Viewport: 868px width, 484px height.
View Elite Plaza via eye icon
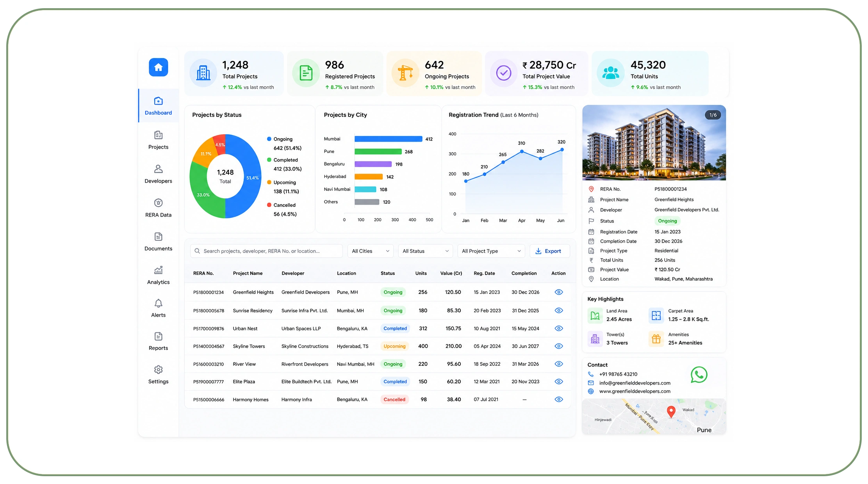pos(559,381)
